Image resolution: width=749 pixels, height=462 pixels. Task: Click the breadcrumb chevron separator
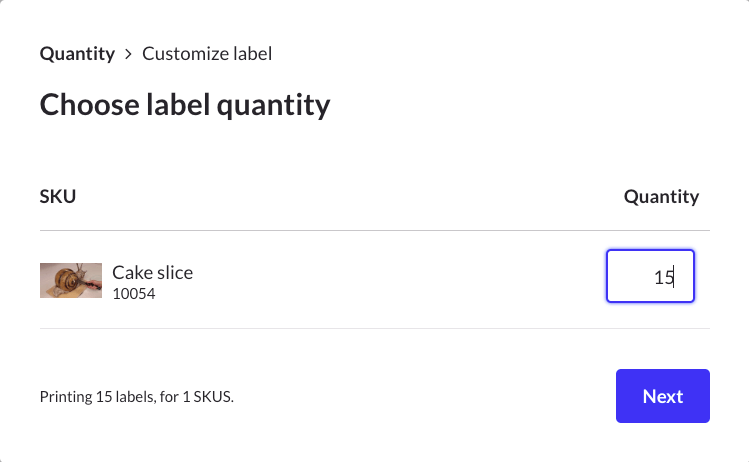point(128,54)
